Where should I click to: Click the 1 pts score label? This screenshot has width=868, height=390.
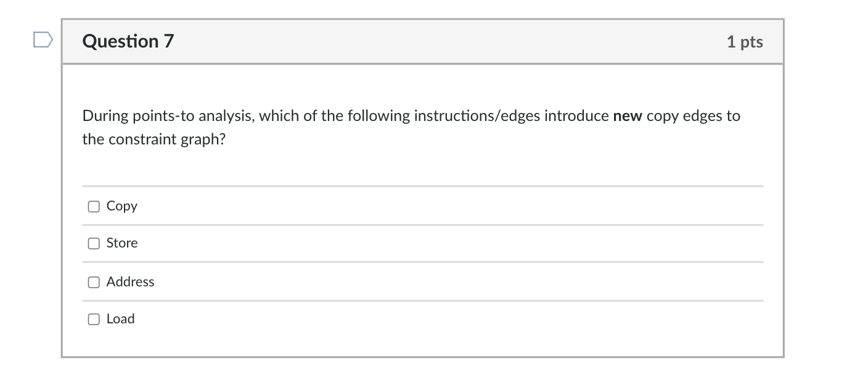coord(745,42)
